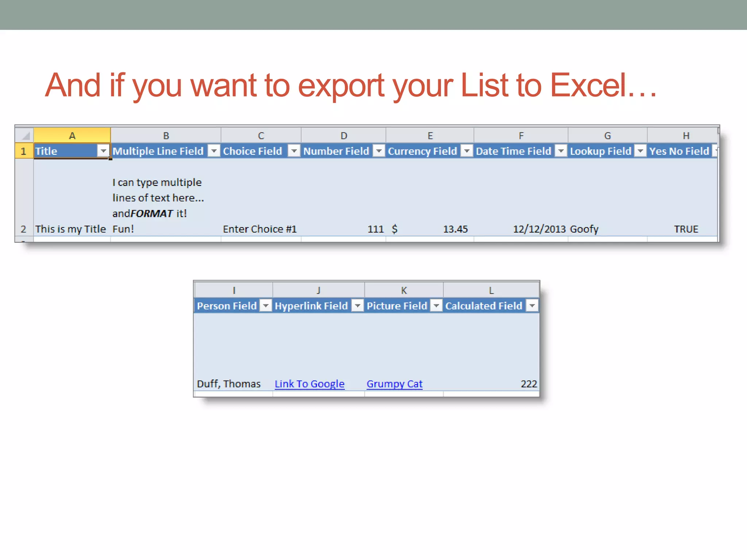This screenshot has width=747, height=560.
Task: Click the Goofy lookup cell
Action: tap(608, 197)
